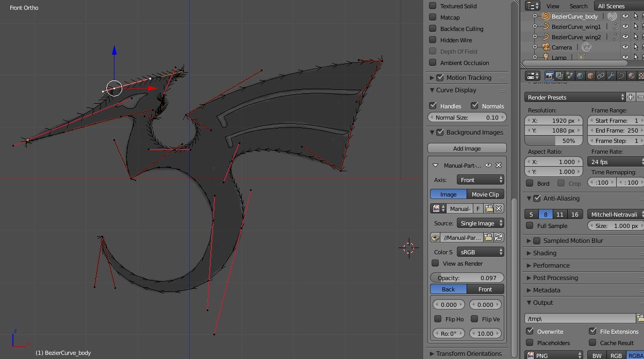Click the Camera object icon in outliner
Image resolution: width=644 pixels, height=359 pixels.
tap(546, 47)
